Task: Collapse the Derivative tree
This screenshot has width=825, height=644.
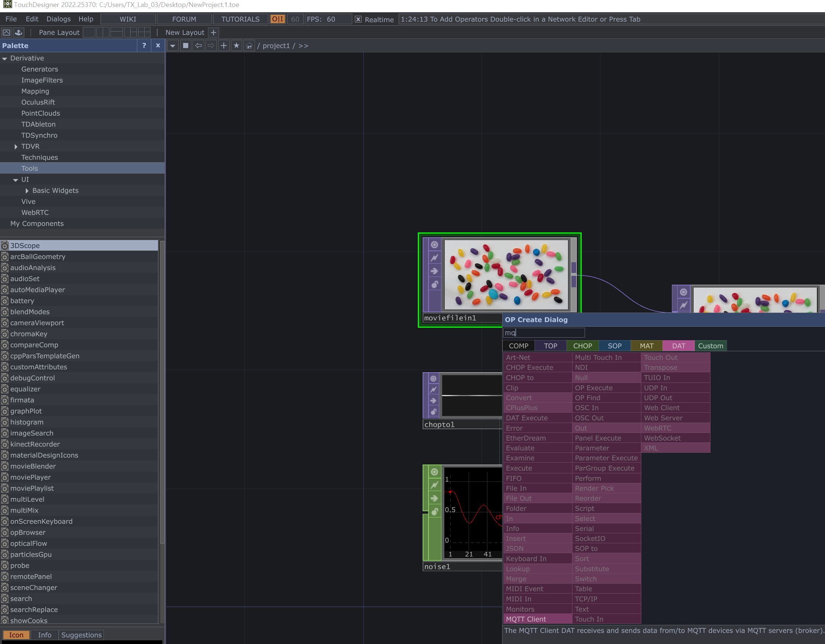Action: coord(5,58)
